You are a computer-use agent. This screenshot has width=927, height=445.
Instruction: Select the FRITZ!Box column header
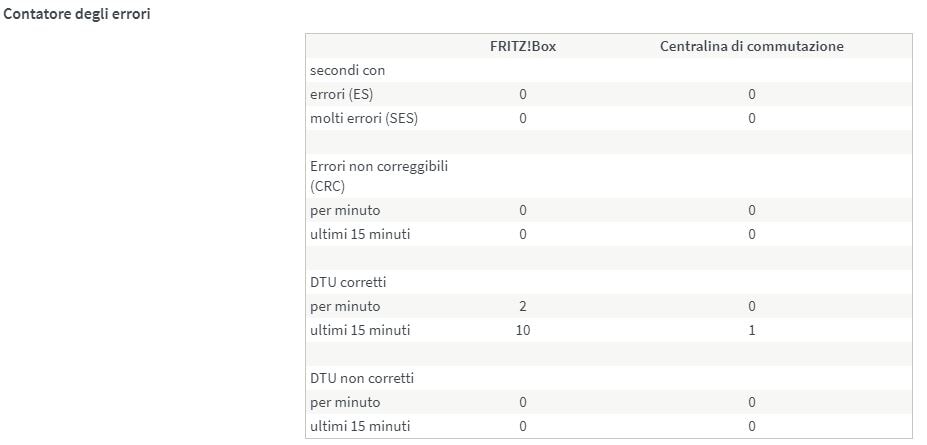click(522, 46)
